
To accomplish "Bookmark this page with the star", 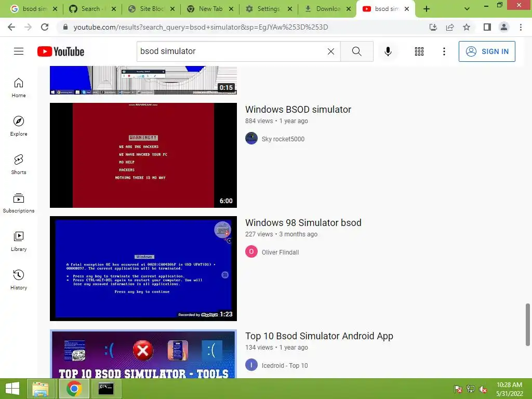I will tap(467, 27).
